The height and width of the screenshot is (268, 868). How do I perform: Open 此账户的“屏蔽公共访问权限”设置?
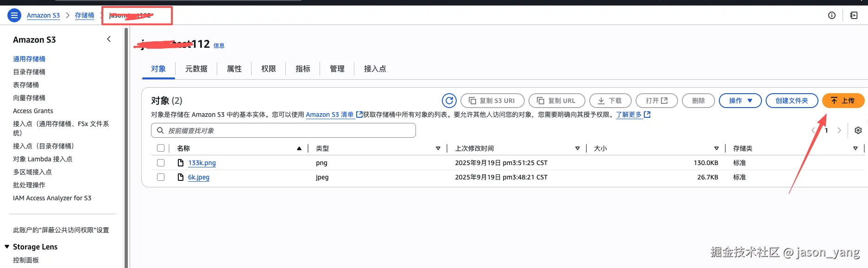click(x=61, y=230)
